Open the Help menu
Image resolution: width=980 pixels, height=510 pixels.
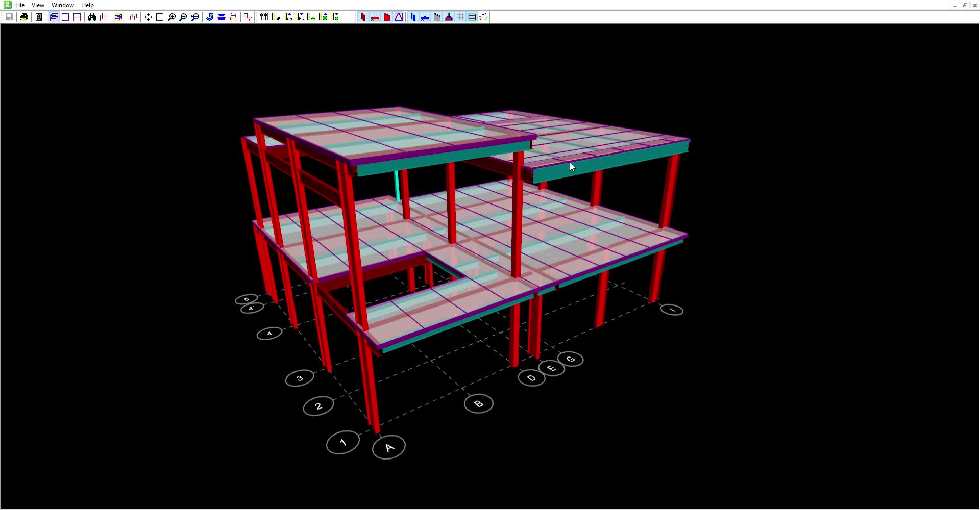pos(87,5)
